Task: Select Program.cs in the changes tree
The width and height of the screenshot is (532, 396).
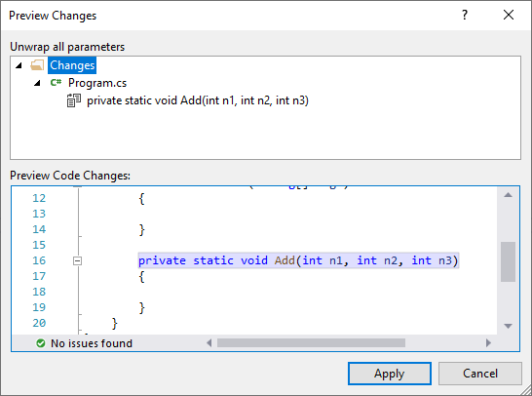Action: point(97,83)
